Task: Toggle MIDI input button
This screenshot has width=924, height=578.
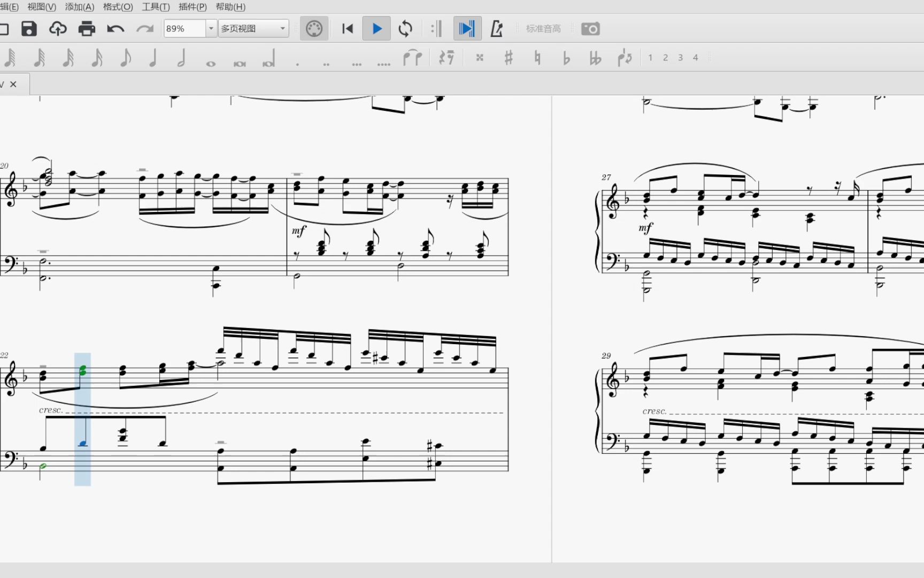Action: coord(314,28)
